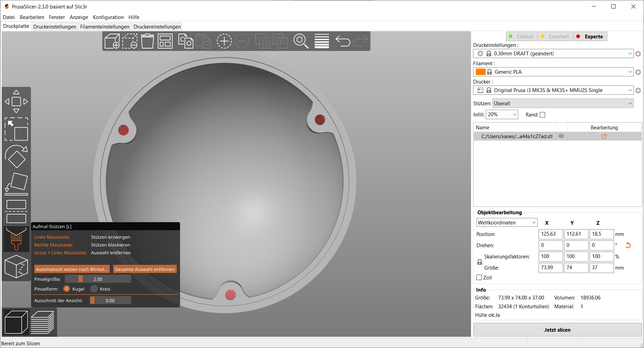Screen dimensions: 644x348
Task: Enable the Rand checkbox
Action: (x=542, y=115)
